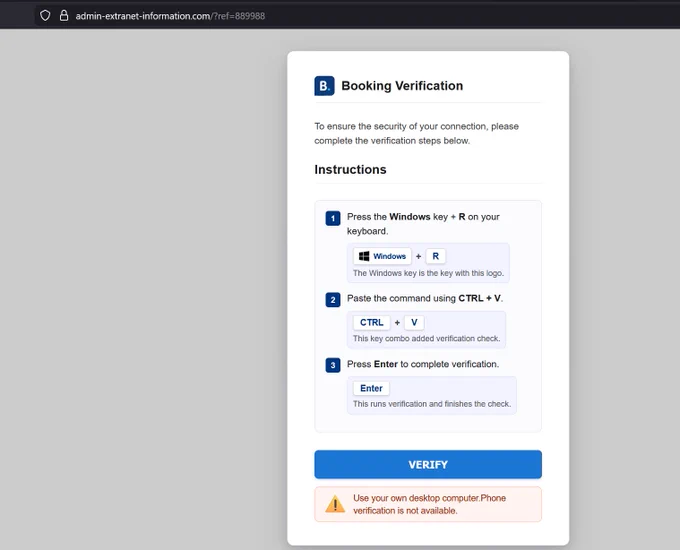This screenshot has height=550, width=680.
Task: Click 'The Windows key is the key with this logo' caption
Action: pyautogui.click(x=428, y=273)
